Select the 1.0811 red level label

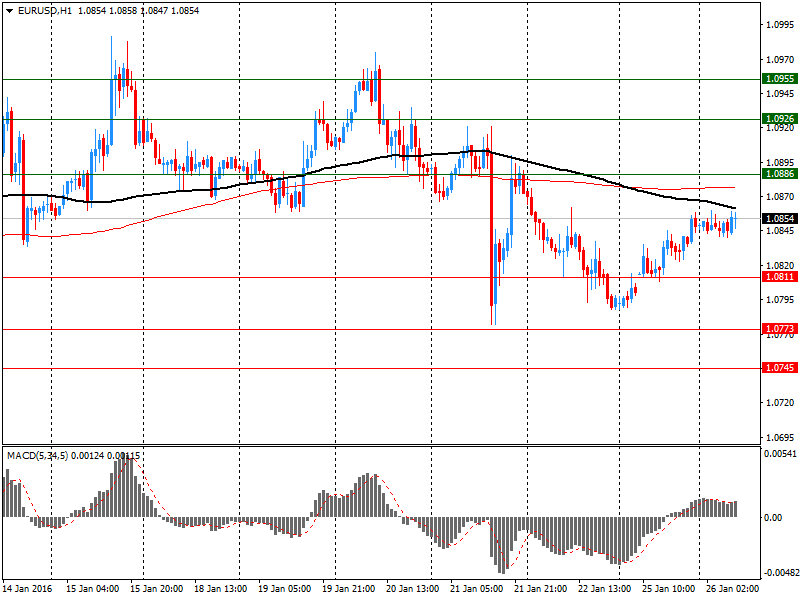click(779, 277)
